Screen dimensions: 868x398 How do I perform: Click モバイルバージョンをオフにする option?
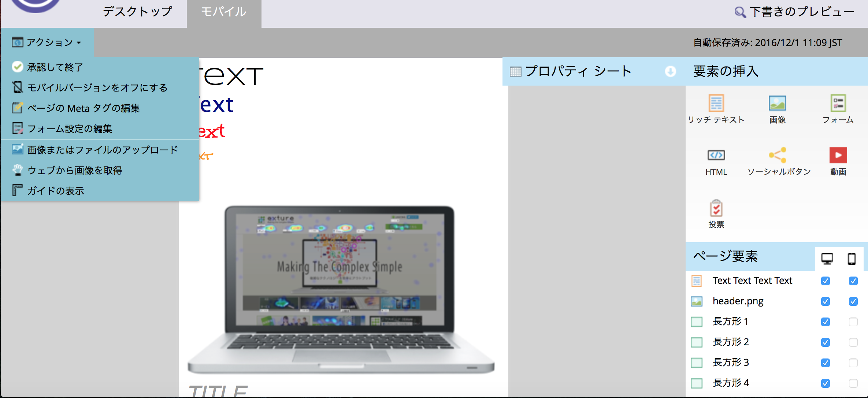[x=97, y=87]
